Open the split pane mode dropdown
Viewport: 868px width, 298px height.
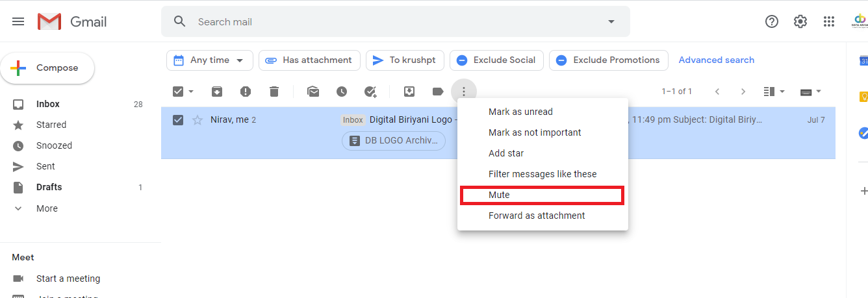(774, 92)
